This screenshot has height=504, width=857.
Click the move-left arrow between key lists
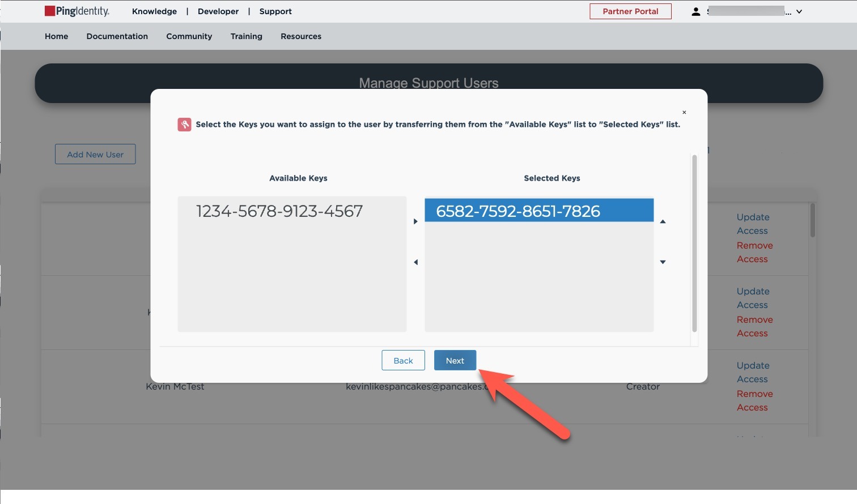pos(415,262)
